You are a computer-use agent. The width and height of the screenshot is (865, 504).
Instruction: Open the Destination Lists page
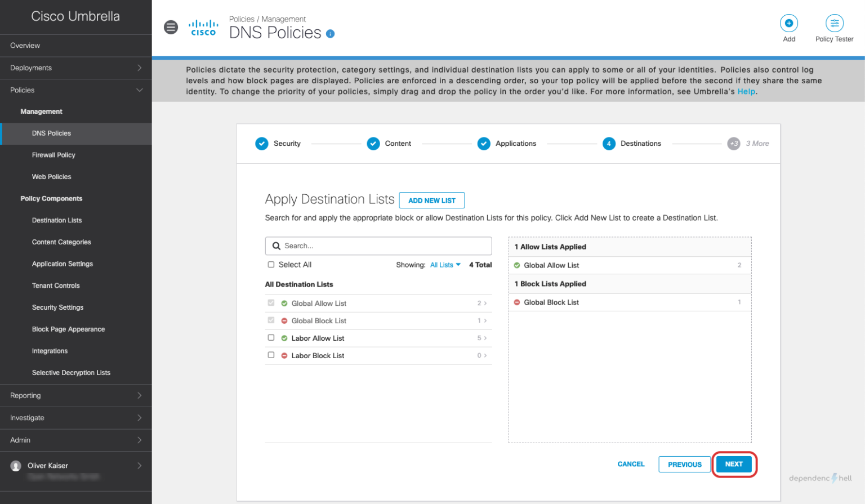click(x=57, y=220)
